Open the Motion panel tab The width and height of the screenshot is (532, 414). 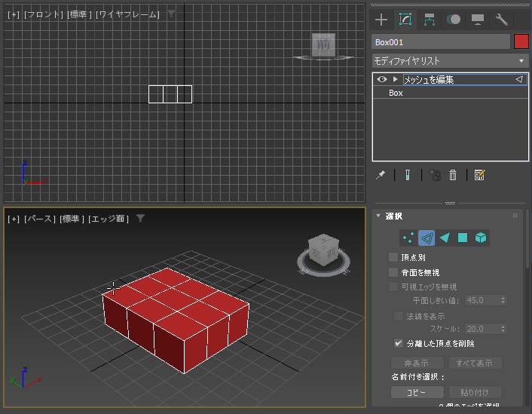tap(454, 20)
